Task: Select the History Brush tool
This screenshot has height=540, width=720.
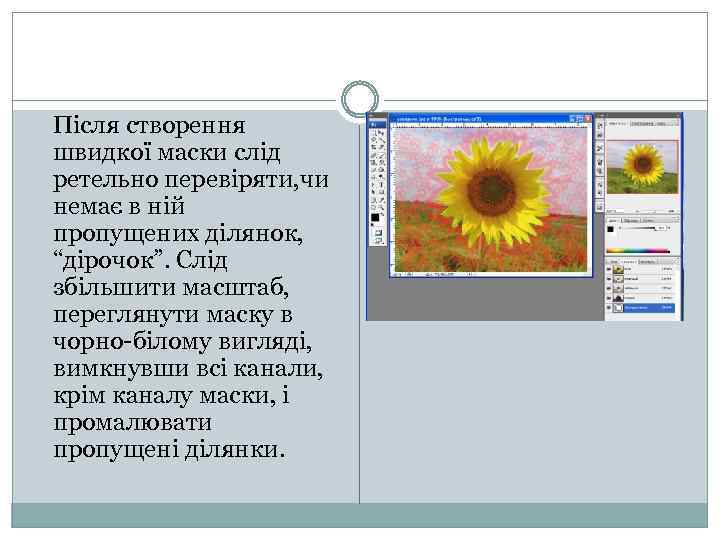Action: (381, 162)
